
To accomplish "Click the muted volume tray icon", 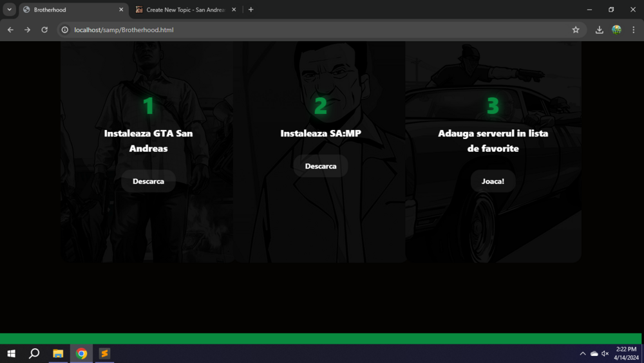I will (605, 353).
